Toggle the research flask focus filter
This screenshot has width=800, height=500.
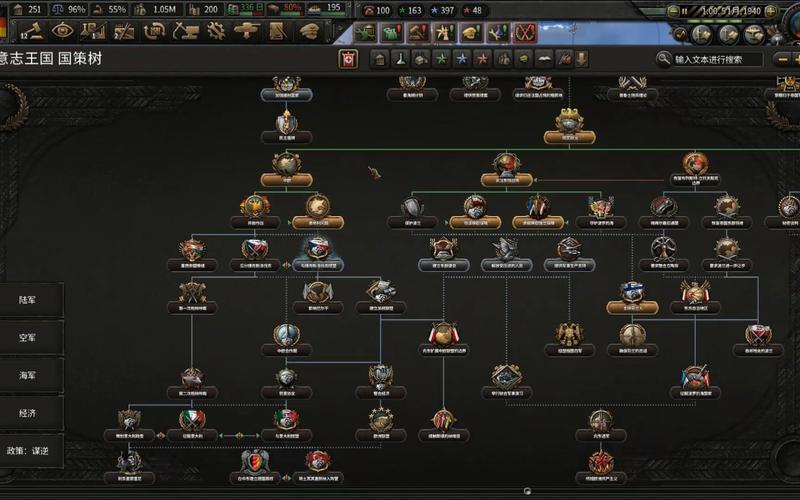[399, 60]
